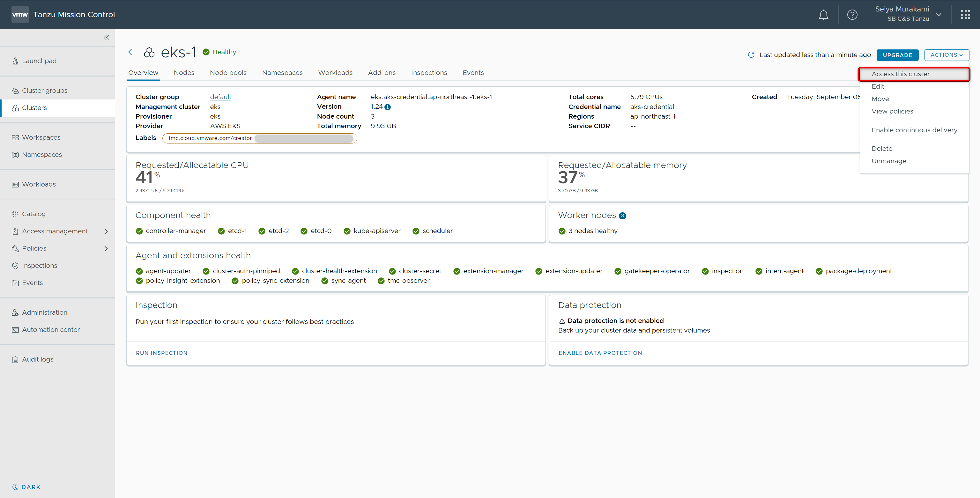Open the Seiya Murakami user dropdown
980x498 pixels.
point(939,14)
